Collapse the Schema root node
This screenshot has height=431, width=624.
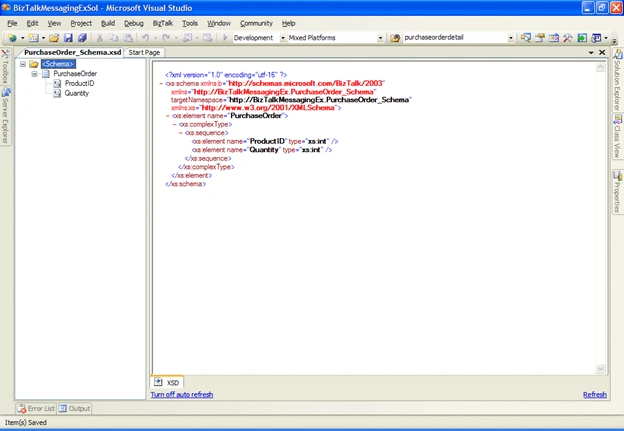tap(23, 64)
